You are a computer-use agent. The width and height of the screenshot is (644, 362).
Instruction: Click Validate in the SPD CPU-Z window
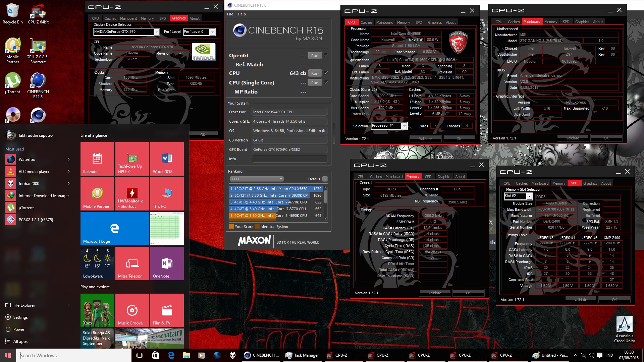pyautogui.click(x=581, y=300)
